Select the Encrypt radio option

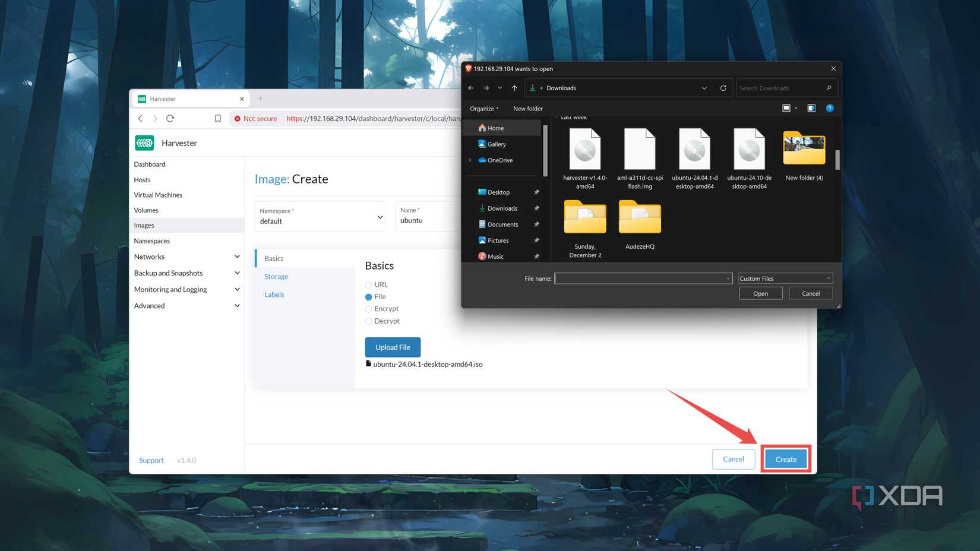368,309
